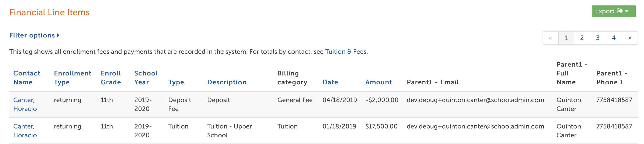The image size is (644, 144).
Task: Sort by School Year column
Action: [x=146, y=78]
